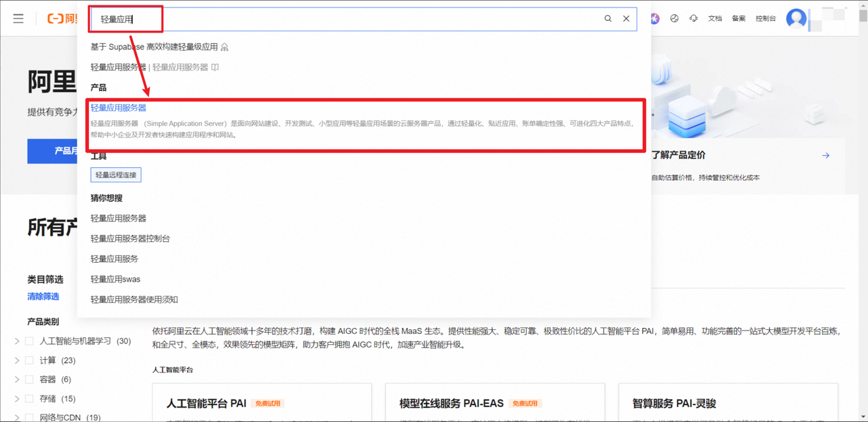Screen dimensions: 868x422
Task: Click the 猜你想搜 heading
Action: tap(106, 198)
